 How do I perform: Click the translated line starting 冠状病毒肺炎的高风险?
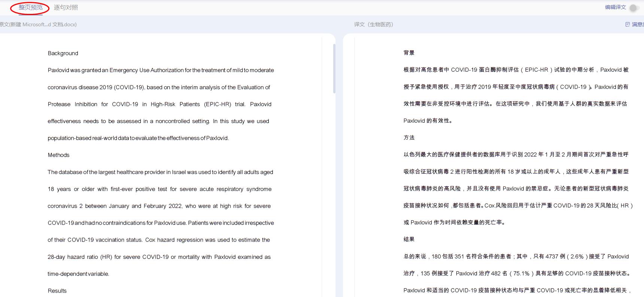coord(516,189)
